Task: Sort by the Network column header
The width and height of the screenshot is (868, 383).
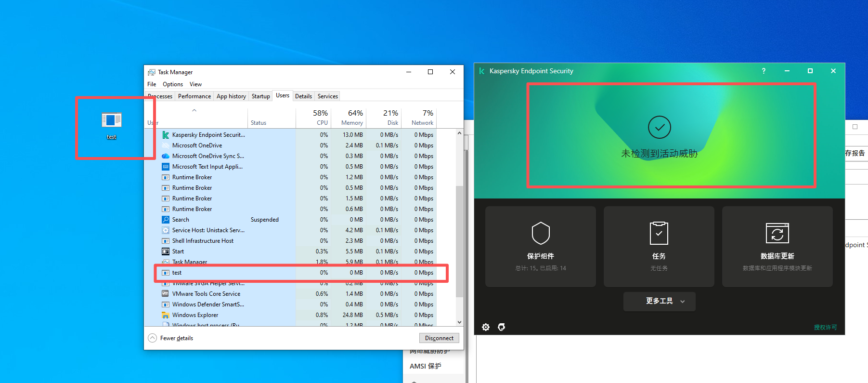Action: pyautogui.click(x=419, y=117)
